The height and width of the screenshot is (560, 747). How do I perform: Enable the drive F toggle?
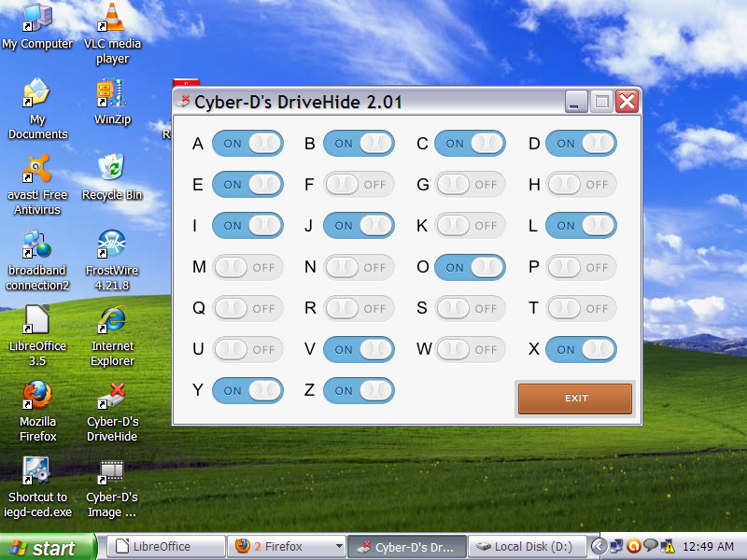[359, 185]
